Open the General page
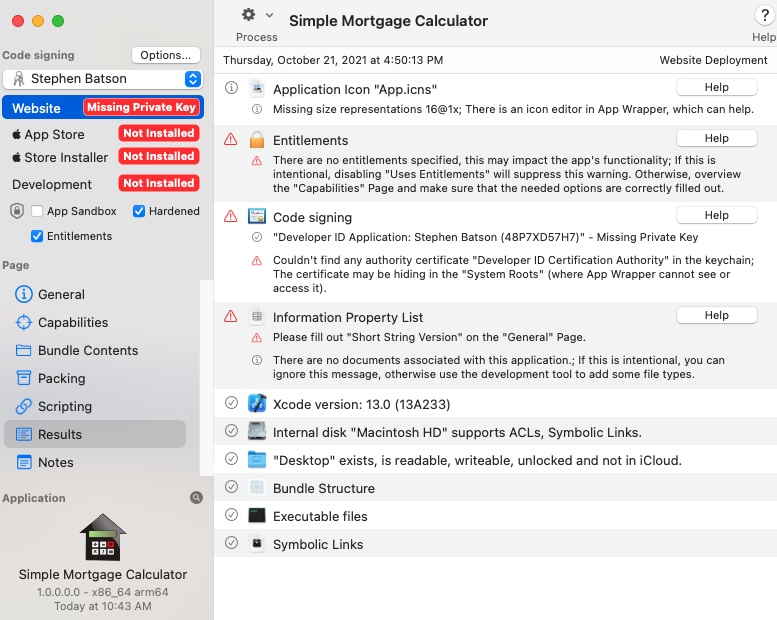 click(95, 294)
